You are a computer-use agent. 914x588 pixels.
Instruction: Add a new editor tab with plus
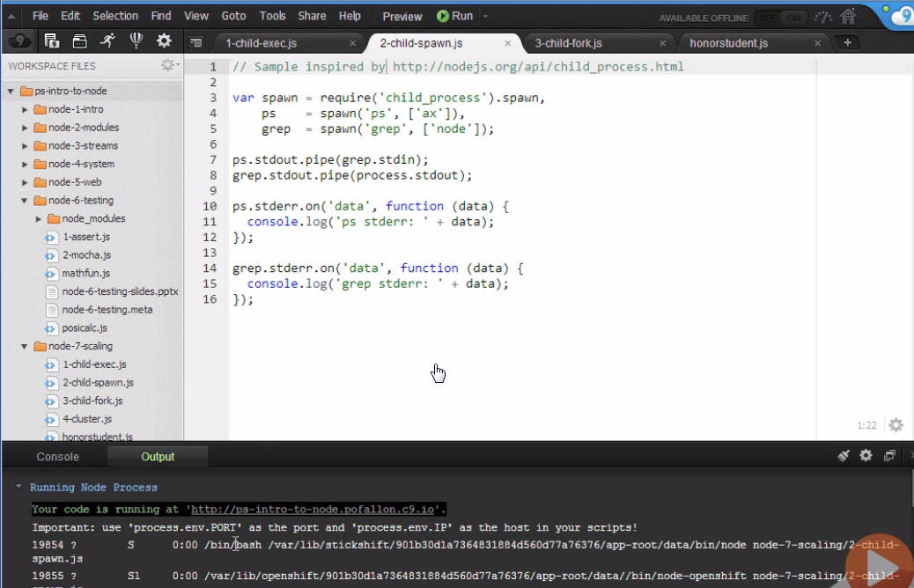(x=848, y=42)
